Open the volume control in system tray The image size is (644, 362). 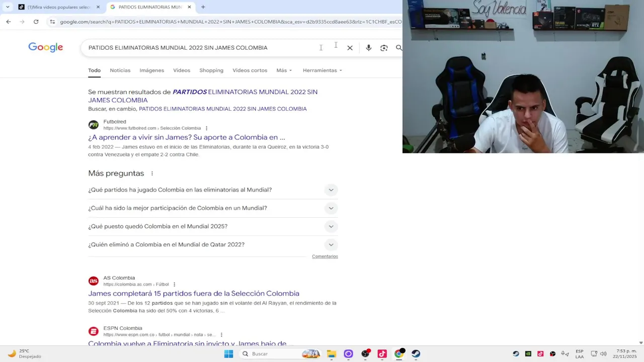[x=603, y=354]
